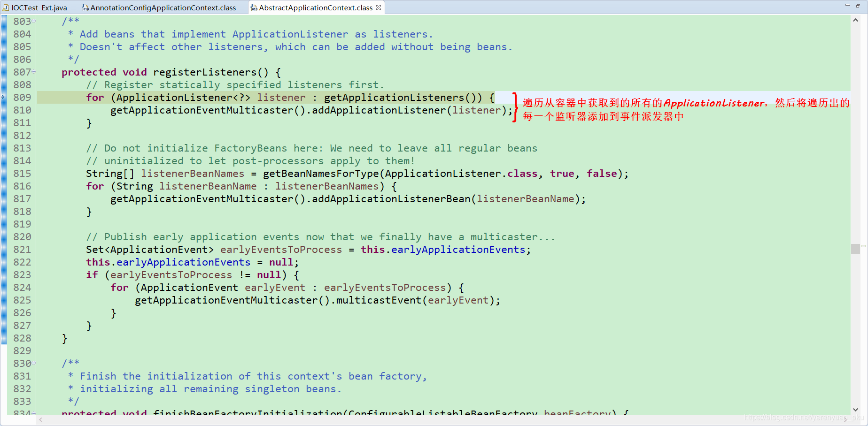Click line number 819 in the gutter
This screenshot has height=426, width=868.
coord(22,224)
